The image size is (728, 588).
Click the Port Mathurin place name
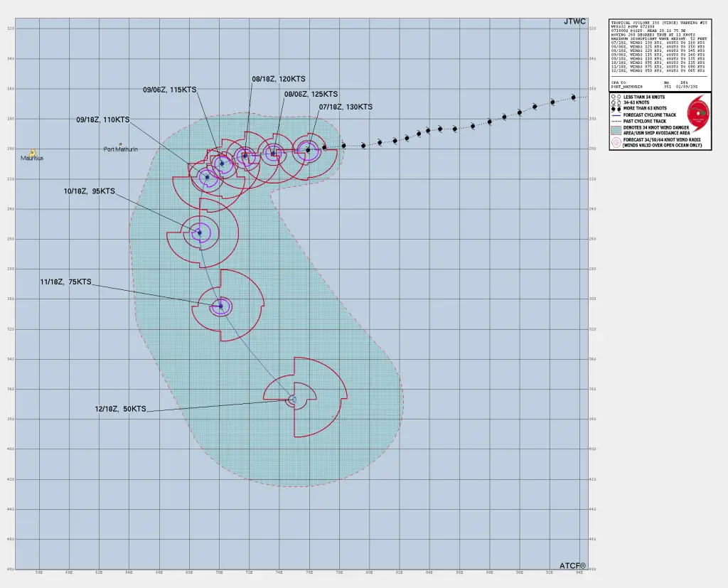coord(122,149)
